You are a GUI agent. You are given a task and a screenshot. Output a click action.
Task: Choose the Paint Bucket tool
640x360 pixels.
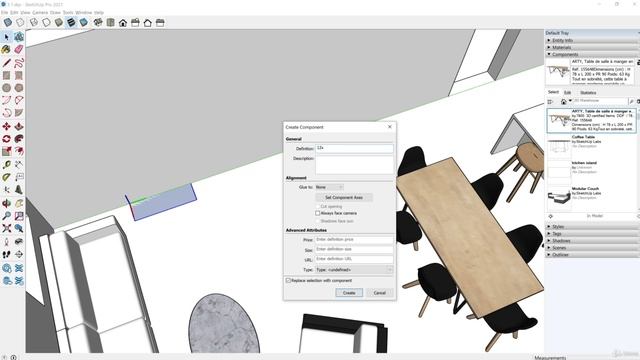pyautogui.click(x=6, y=50)
